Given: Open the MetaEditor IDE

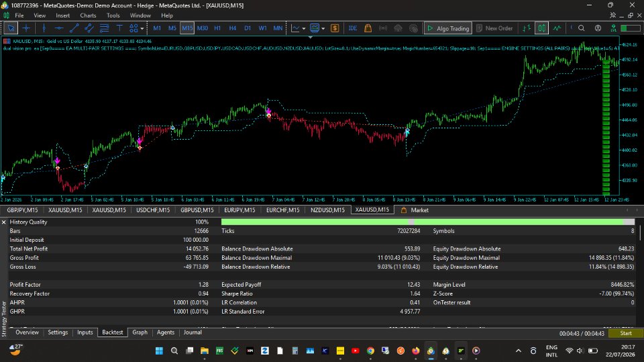Looking at the screenshot, I should click(352, 28).
